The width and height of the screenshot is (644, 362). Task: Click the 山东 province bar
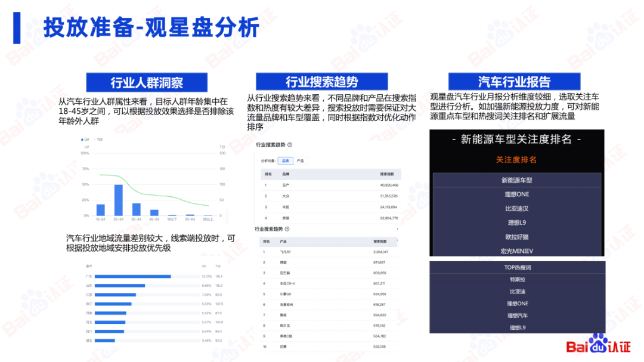click(x=119, y=286)
